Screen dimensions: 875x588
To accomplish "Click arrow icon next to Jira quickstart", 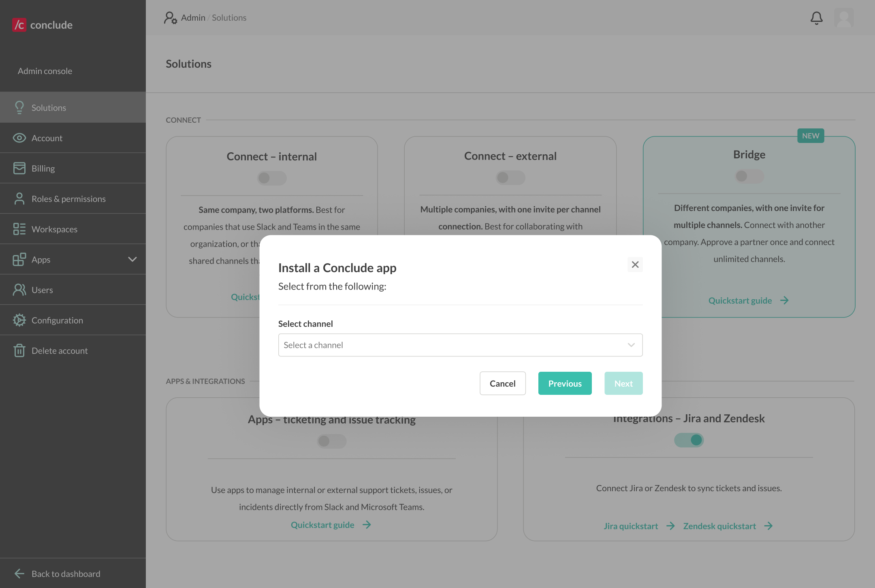I will pos(670,526).
